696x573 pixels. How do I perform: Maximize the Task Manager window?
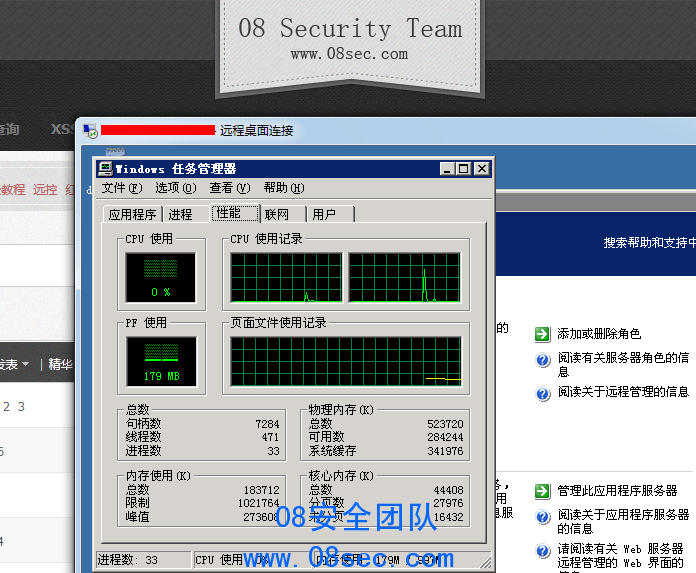pos(464,169)
